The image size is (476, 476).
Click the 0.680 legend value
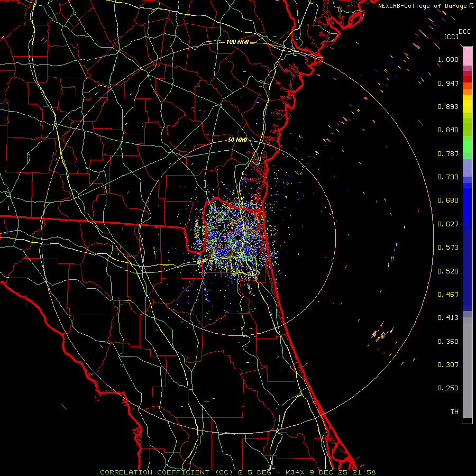point(448,200)
